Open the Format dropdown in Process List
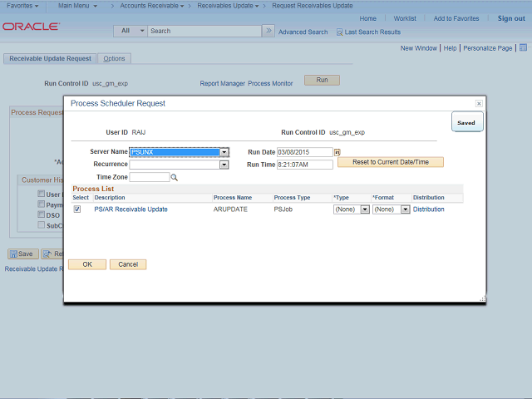The width and height of the screenshot is (532, 399). click(405, 209)
